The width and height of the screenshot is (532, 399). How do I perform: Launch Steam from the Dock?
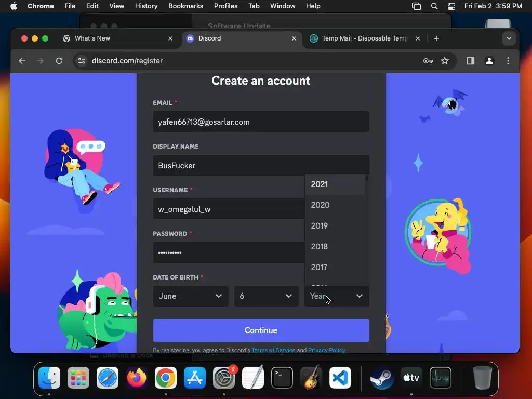click(382, 378)
